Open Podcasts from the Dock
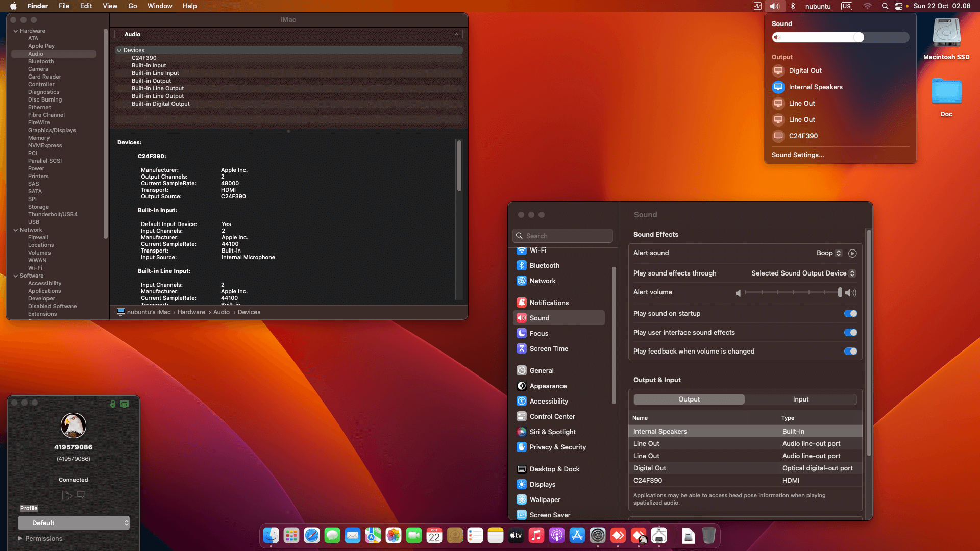Viewport: 980px width, 551px height. point(557,535)
